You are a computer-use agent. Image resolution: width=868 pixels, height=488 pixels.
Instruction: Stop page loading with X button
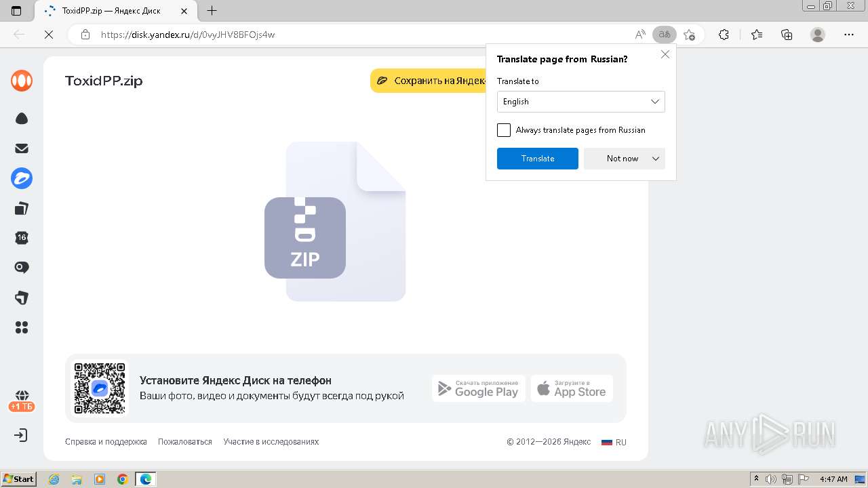(x=49, y=35)
